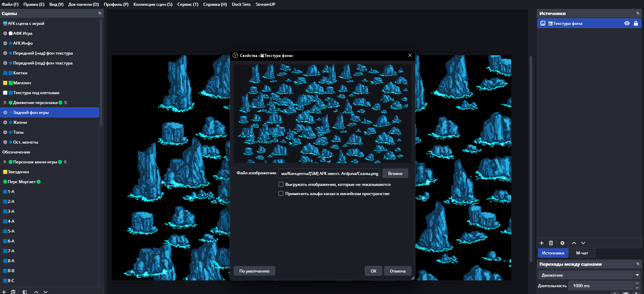Switch to the М-чат tab

582,253
